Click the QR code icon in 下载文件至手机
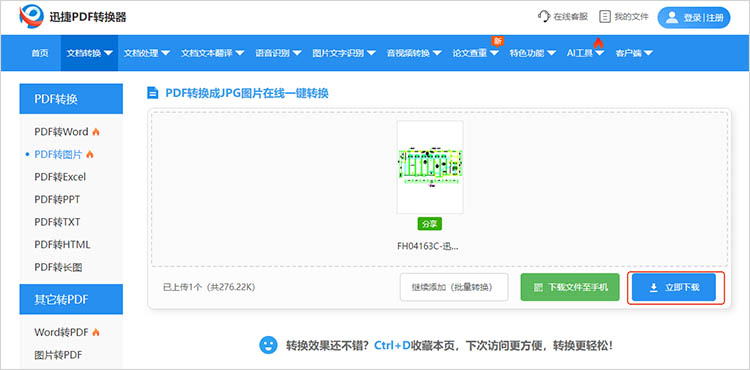This screenshot has height=370, width=750. 538,287
